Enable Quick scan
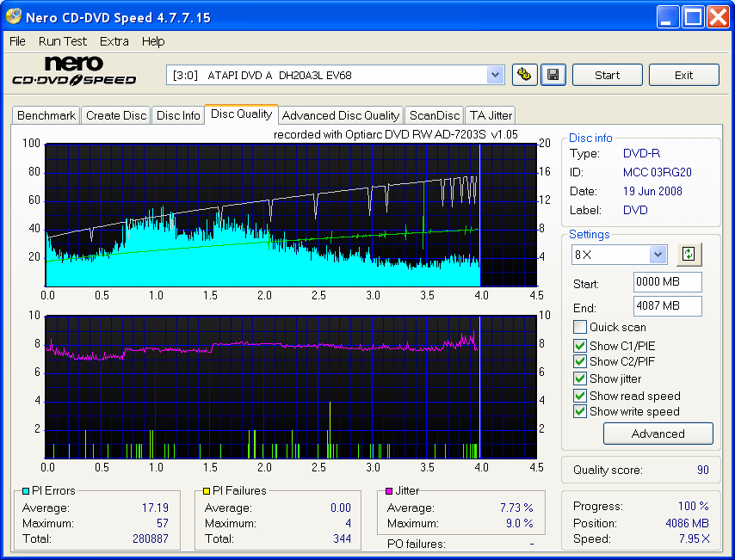735x560 pixels. [580, 327]
